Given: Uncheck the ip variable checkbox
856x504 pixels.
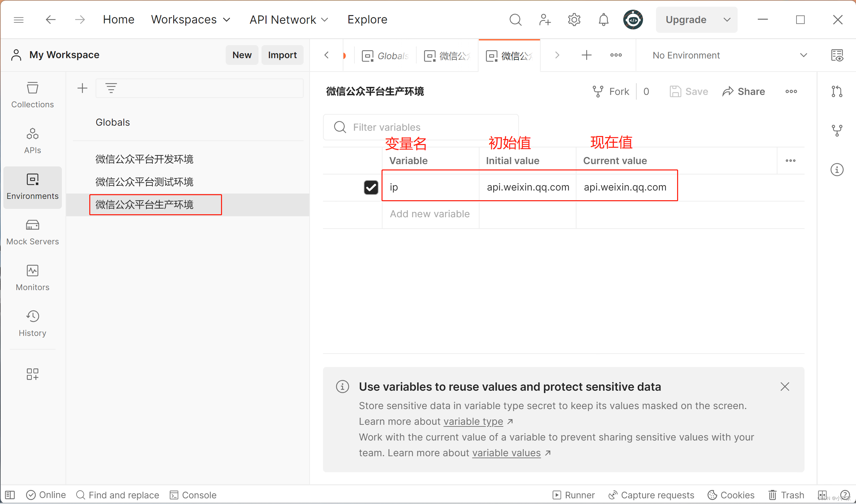Looking at the screenshot, I should (x=370, y=187).
